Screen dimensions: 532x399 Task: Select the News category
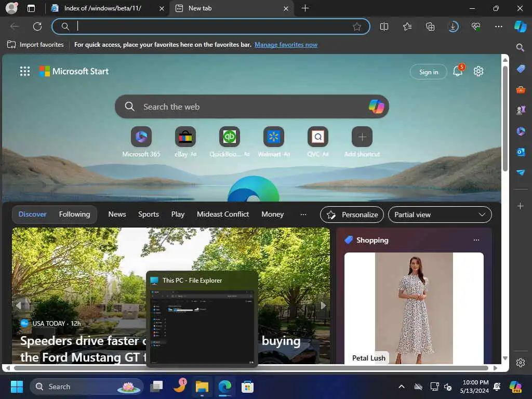tap(117, 215)
